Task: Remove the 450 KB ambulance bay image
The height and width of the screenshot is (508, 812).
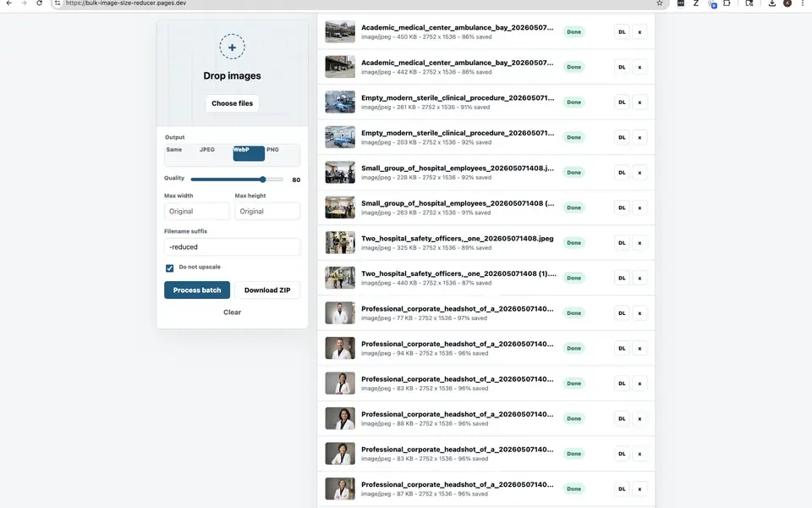Action: pyautogui.click(x=639, y=32)
